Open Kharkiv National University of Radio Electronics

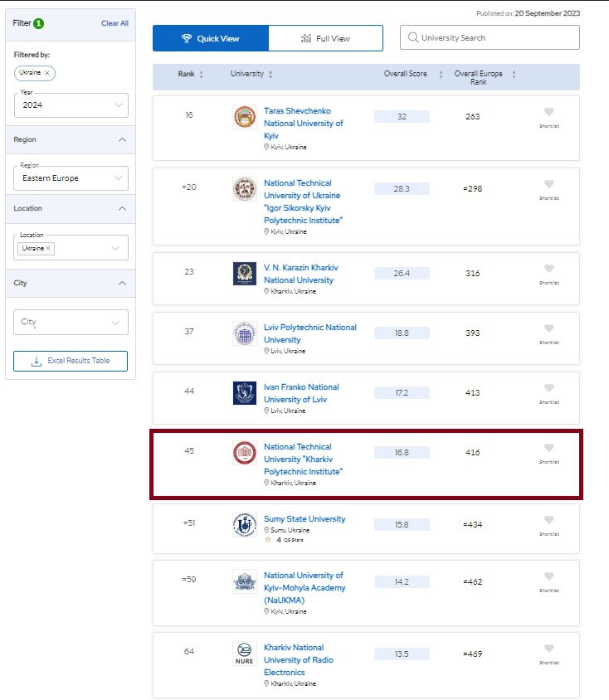click(298, 660)
